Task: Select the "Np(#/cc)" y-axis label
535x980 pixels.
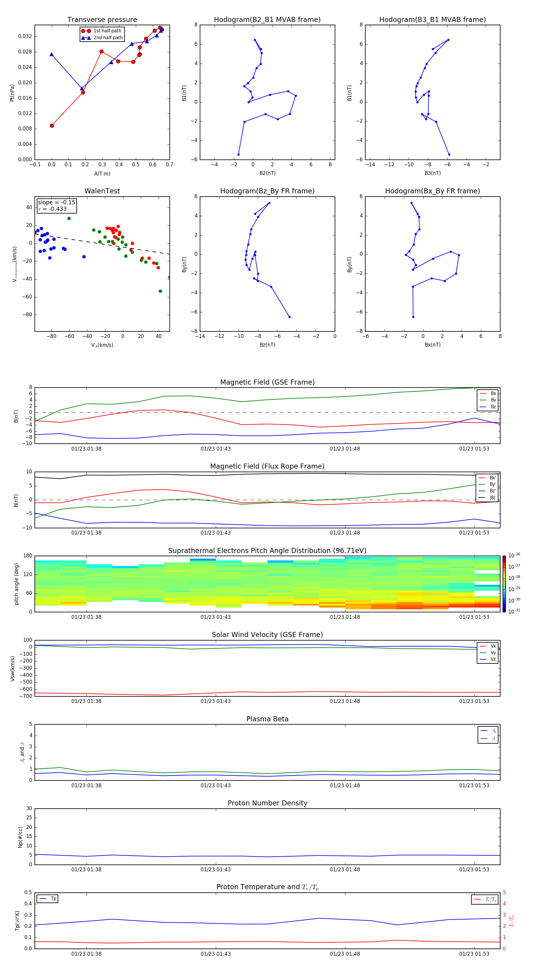Action: pos(20,837)
